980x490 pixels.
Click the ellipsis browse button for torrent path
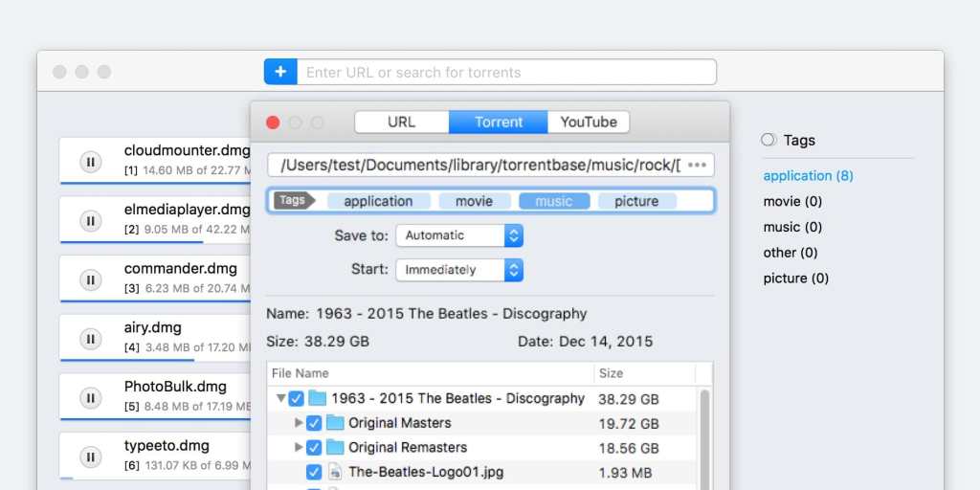click(x=697, y=165)
